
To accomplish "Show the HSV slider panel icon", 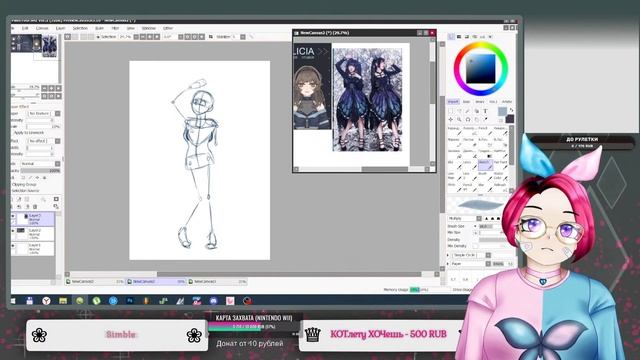I will (467, 37).
